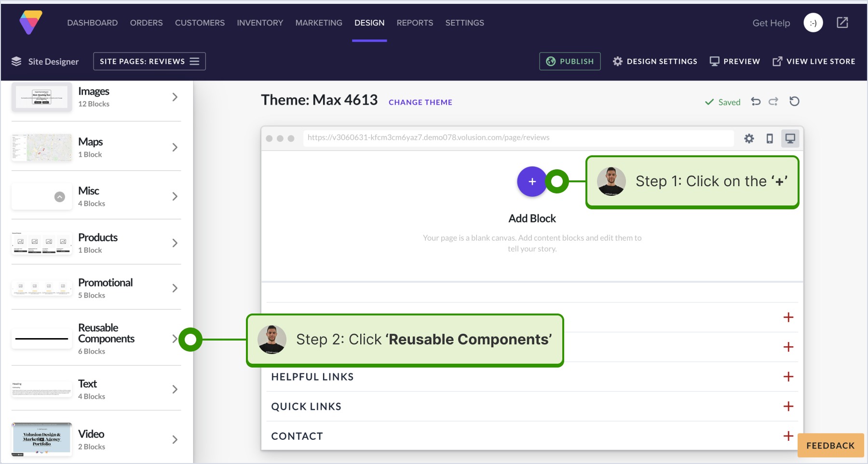Click the Volusion logo icon
The height and width of the screenshot is (464, 868).
(31, 22)
